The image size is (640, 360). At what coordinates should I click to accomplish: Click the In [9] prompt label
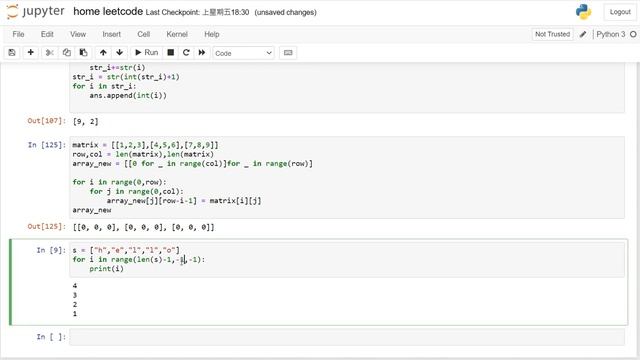[x=51, y=250]
